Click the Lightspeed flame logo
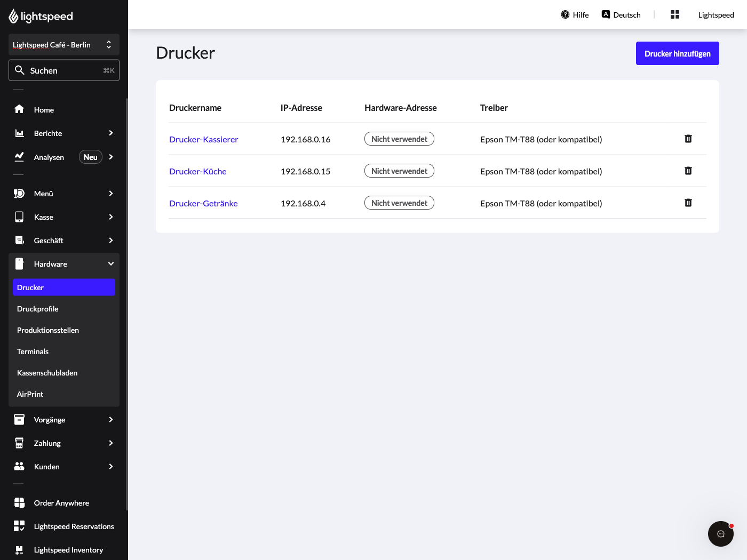 click(x=13, y=17)
